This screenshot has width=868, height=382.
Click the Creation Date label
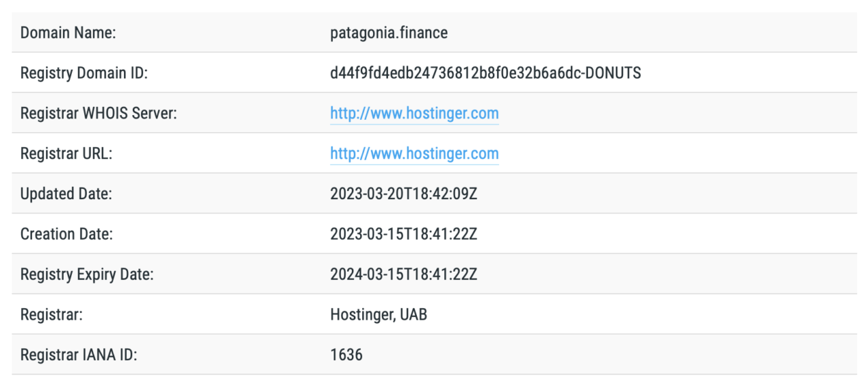click(x=66, y=234)
